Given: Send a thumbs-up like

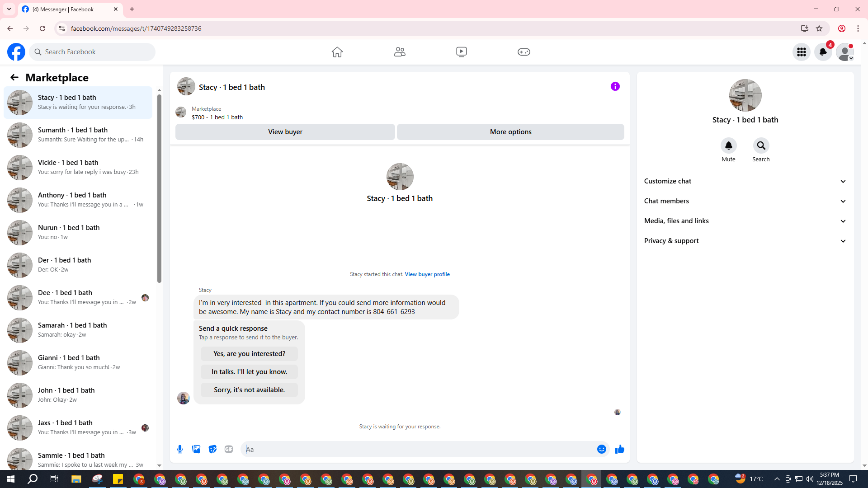Looking at the screenshot, I should coord(619,449).
